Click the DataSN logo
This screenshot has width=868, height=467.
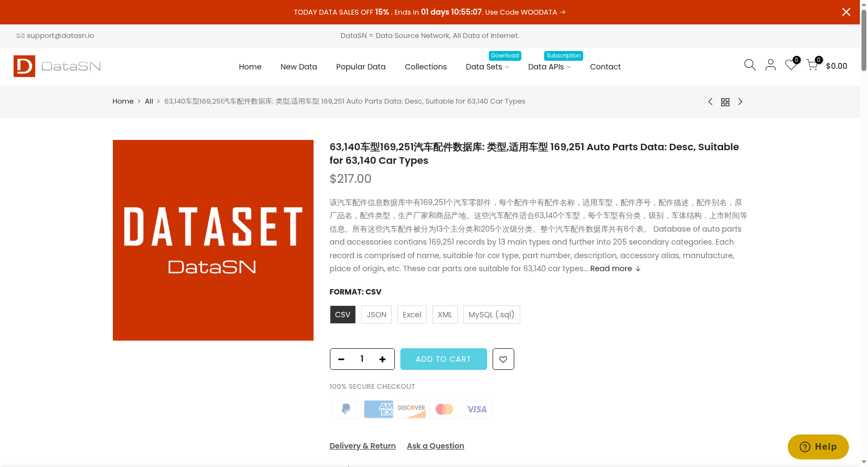[x=57, y=66]
